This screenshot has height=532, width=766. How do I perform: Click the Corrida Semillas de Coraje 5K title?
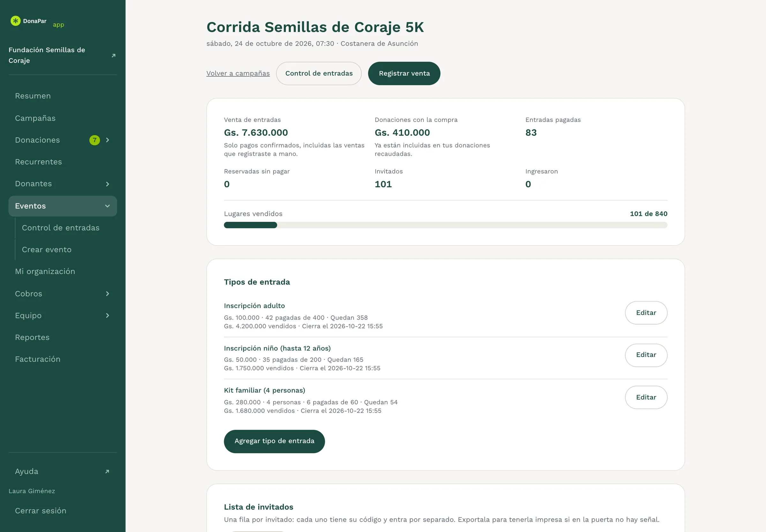[x=315, y=27]
